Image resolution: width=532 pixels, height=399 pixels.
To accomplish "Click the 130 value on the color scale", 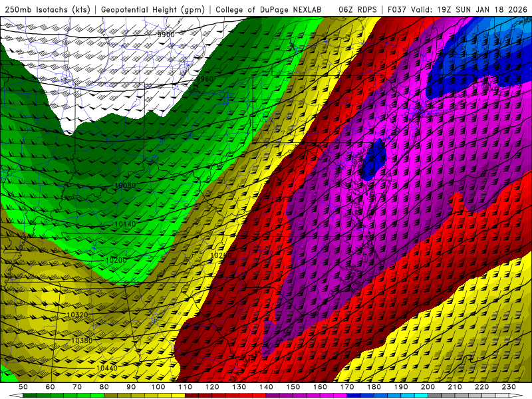I will click(x=239, y=387).
